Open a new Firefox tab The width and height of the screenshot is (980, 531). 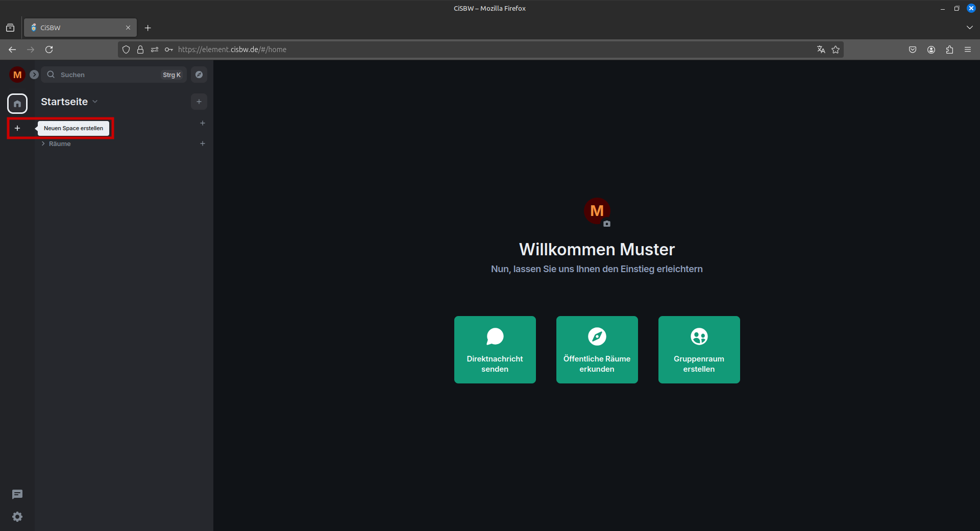(x=148, y=28)
